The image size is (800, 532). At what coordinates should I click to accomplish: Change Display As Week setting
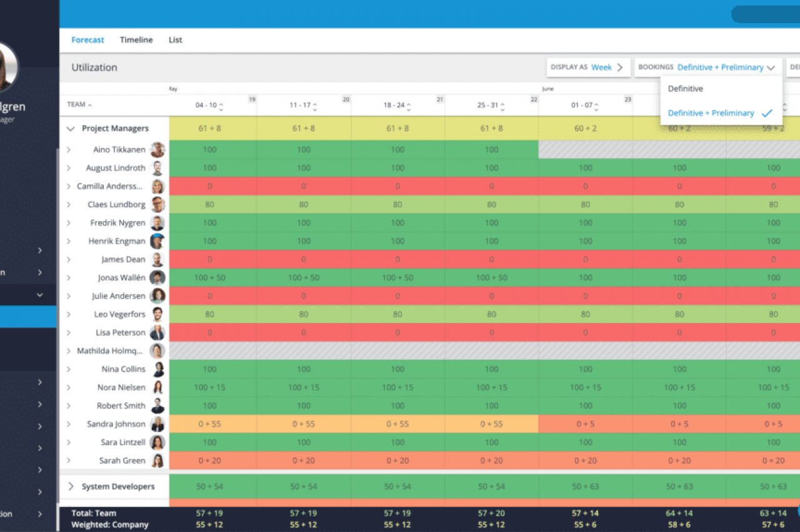click(588, 67)
